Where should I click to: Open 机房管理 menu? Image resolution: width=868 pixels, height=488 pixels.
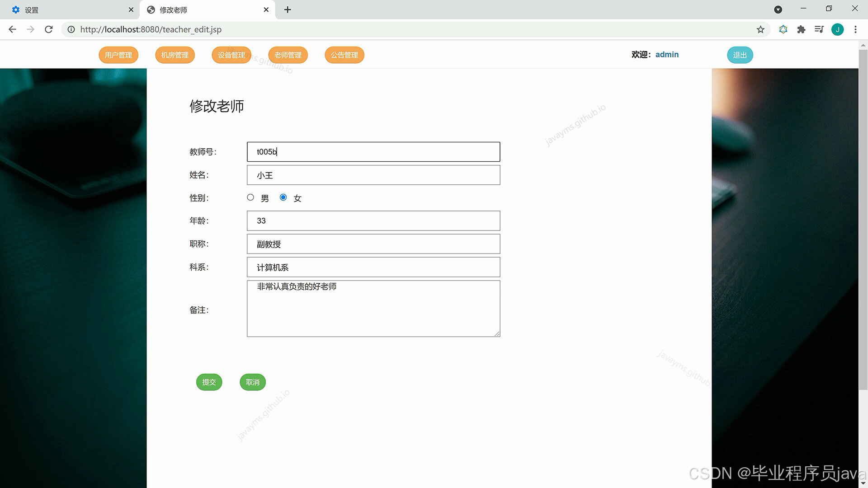pos(175,55)
